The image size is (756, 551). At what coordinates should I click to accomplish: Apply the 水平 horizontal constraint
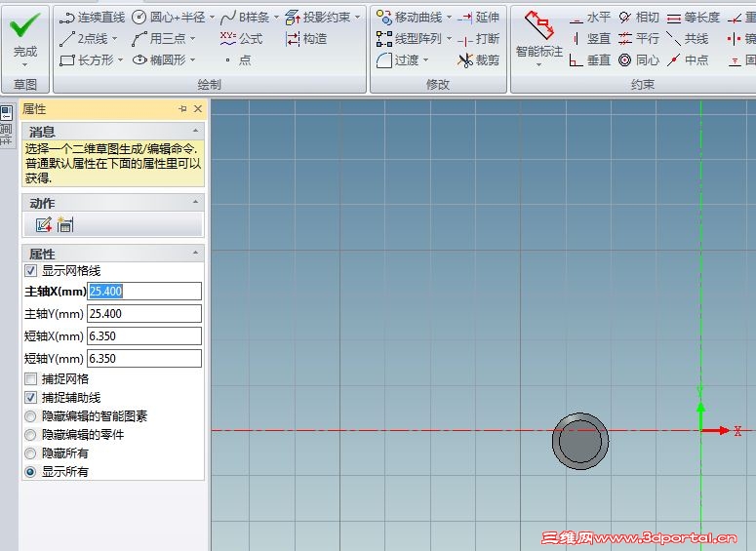coord(589,18)
